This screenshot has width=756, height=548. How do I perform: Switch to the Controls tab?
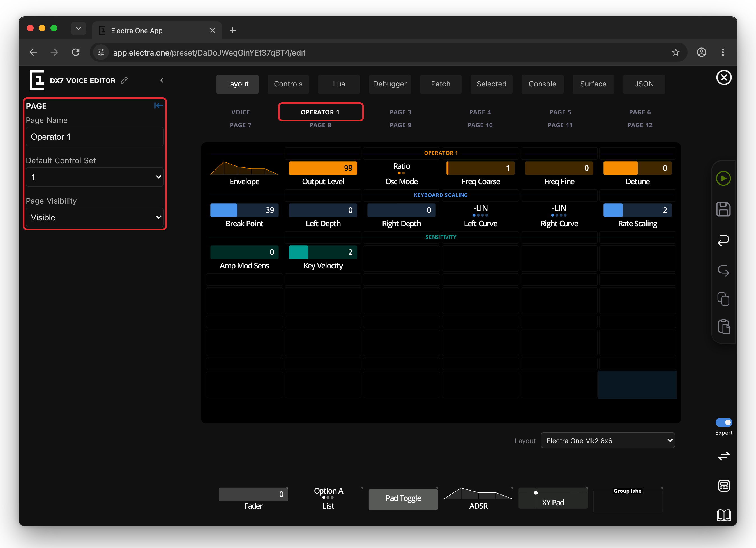point(288,84)
